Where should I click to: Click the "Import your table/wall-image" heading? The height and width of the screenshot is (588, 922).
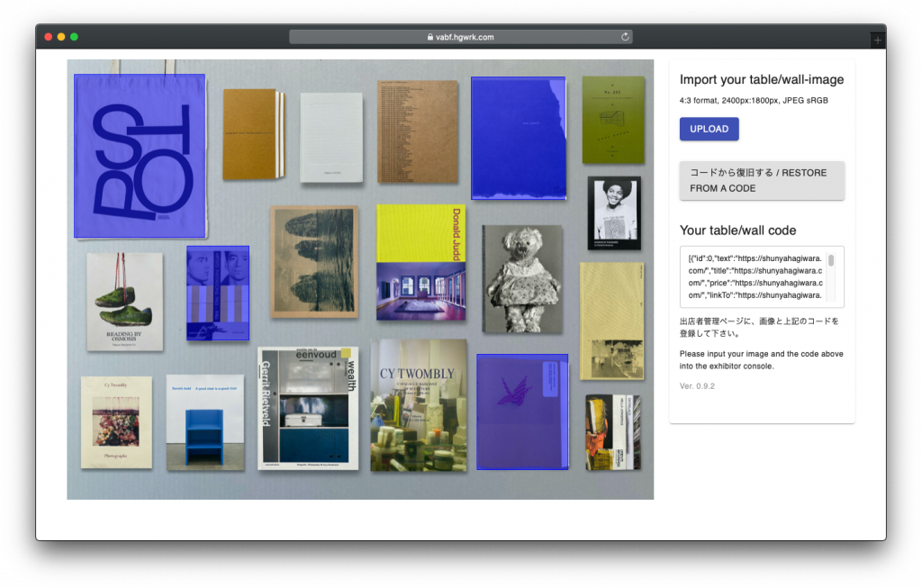[x=762, y=79]
